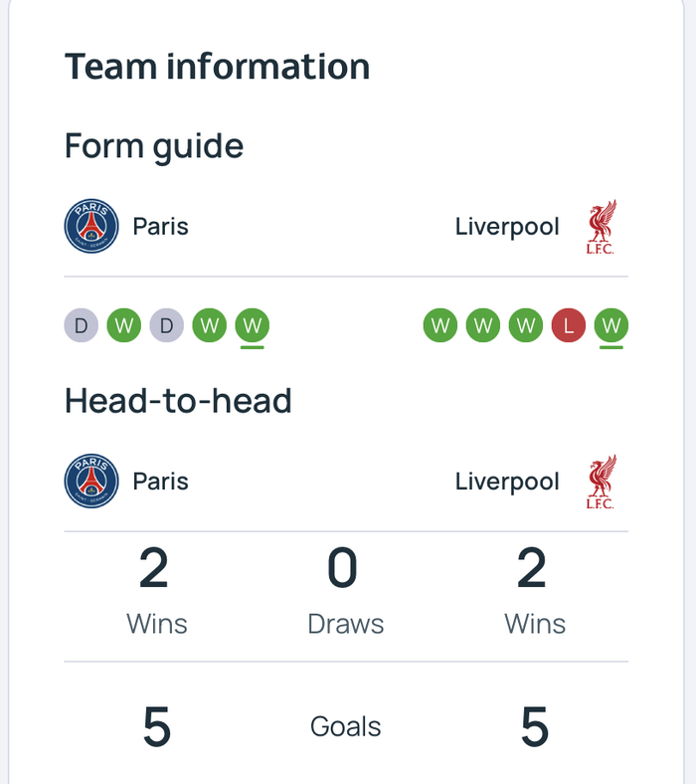Click the Paris crest in Form guide
This screenshot has height=784, width=696.
(91, 226)
